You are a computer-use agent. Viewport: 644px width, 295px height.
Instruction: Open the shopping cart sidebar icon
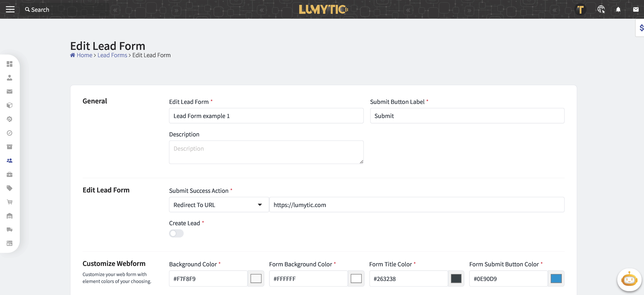[9, 202]
